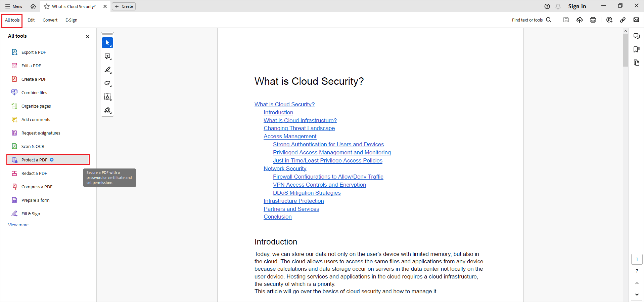Close the All tools panel

87,36
